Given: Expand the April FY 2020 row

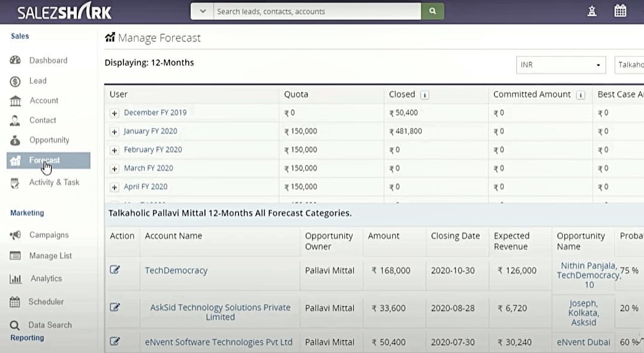Looking at the screenshot, I should tap(115, 187).
